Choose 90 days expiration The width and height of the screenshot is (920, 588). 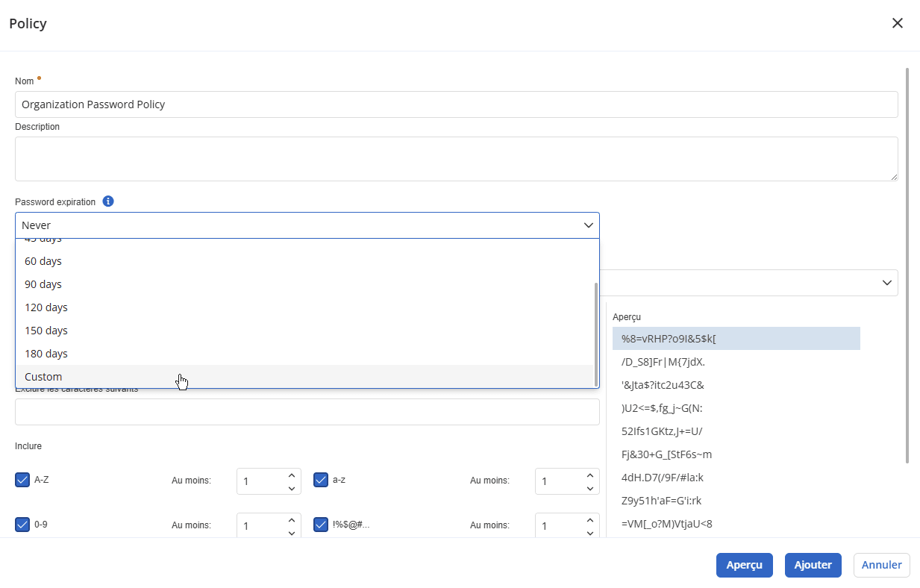(43, 284)
